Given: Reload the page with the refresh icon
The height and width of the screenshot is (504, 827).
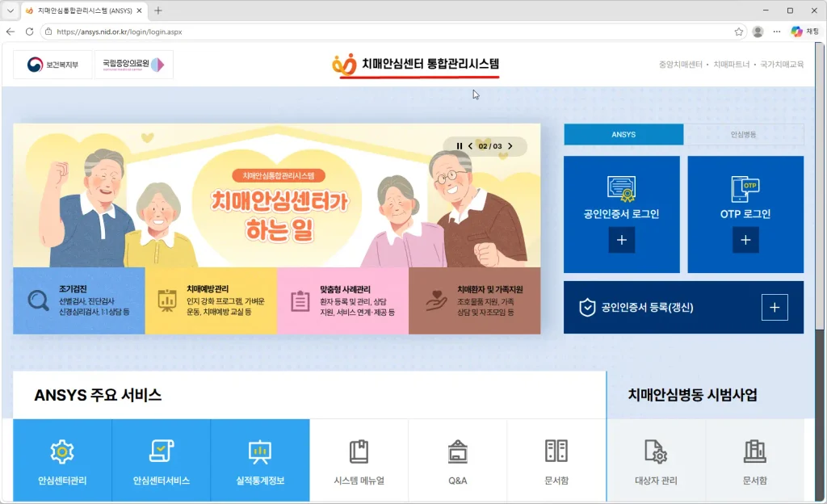Looking at the screenshot, I should (x=30, y=31).
